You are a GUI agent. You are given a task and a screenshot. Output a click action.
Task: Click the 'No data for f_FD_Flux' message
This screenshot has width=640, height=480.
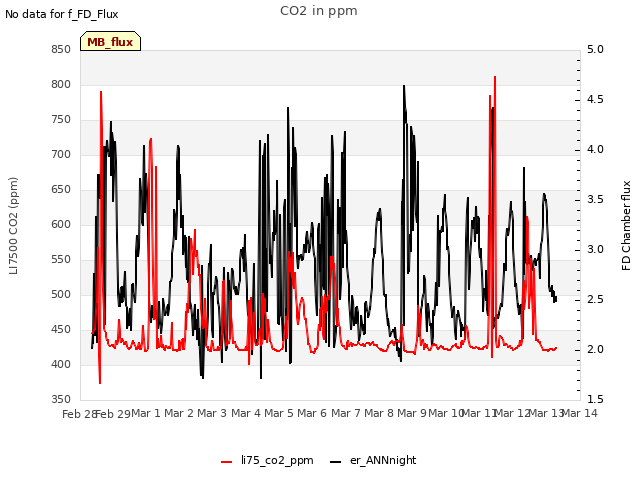[62, 15]
